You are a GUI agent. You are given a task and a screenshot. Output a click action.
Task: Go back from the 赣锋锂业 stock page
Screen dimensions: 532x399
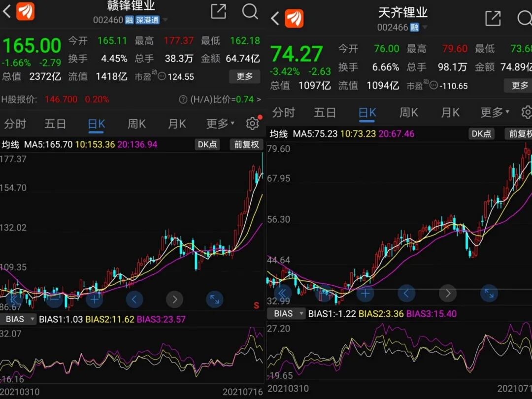7,11
